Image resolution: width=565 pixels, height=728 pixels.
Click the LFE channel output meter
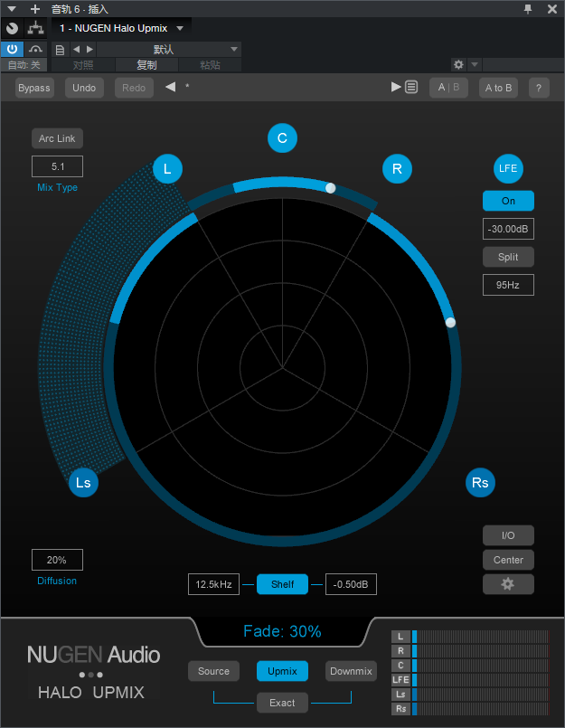point(481,680)
